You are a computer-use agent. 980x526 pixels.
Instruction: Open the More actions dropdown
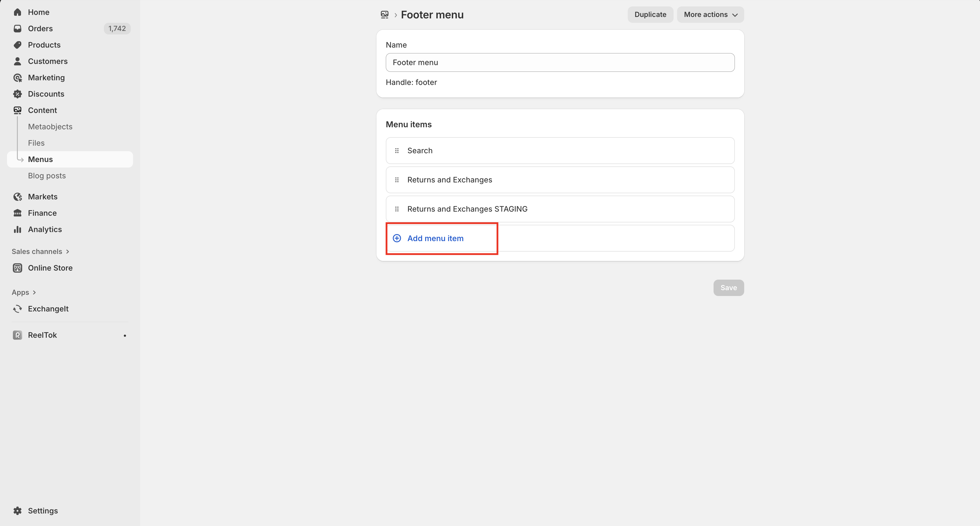[710, 15]
